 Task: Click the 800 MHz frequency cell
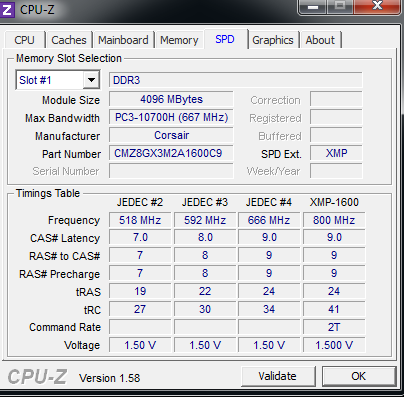click(334, 220)
